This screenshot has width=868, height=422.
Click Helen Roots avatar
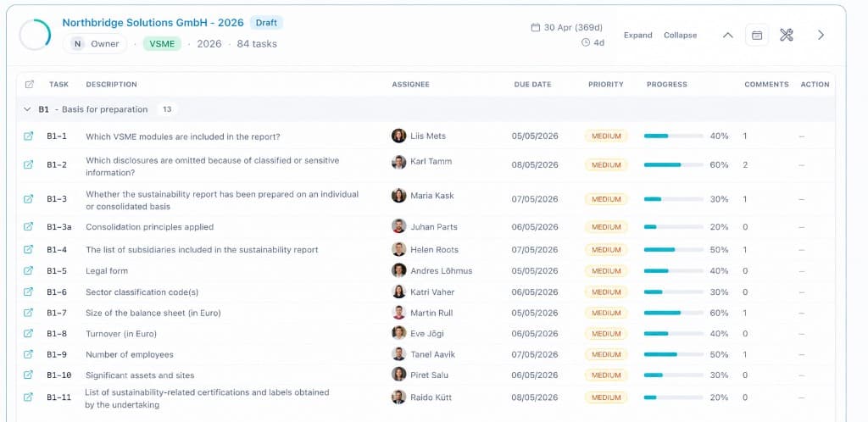398,249
